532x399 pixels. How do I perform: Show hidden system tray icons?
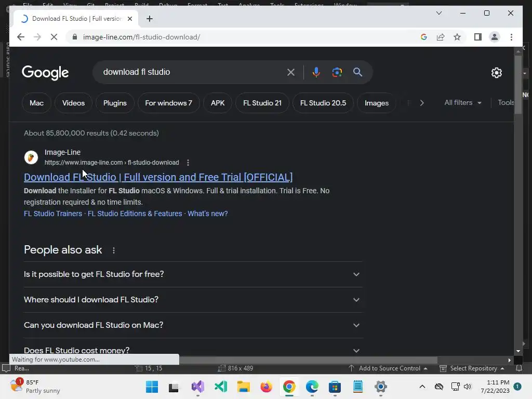[422, 387]
